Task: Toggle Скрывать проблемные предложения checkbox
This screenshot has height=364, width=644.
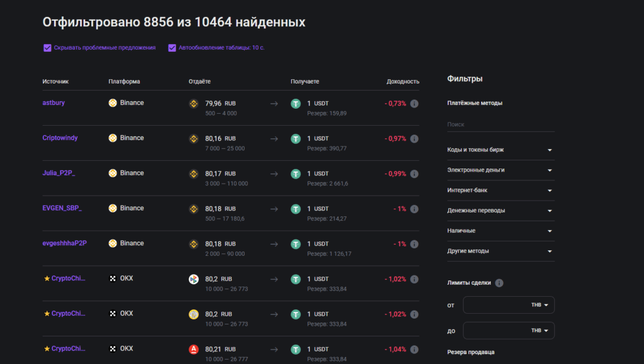Action: [x=47, y=48]
